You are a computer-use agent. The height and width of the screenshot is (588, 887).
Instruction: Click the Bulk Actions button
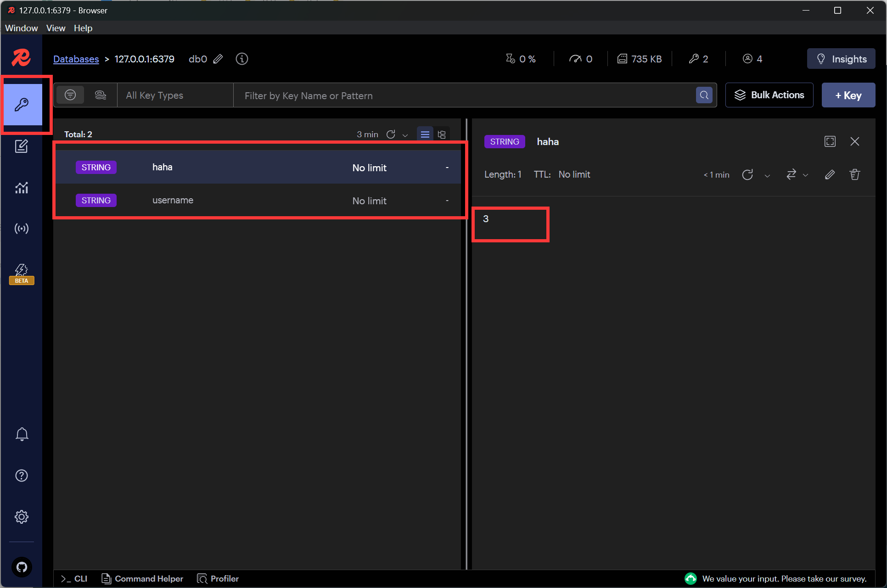[769, 95]
